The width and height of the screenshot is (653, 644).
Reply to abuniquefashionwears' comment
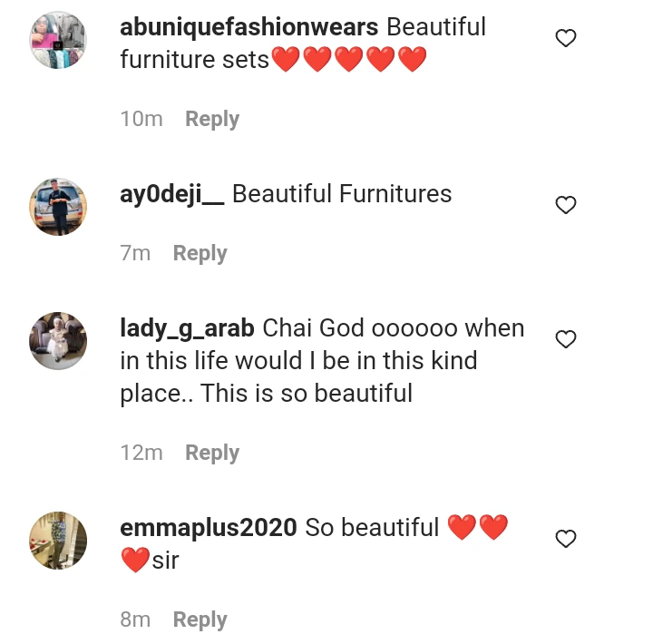212,119
